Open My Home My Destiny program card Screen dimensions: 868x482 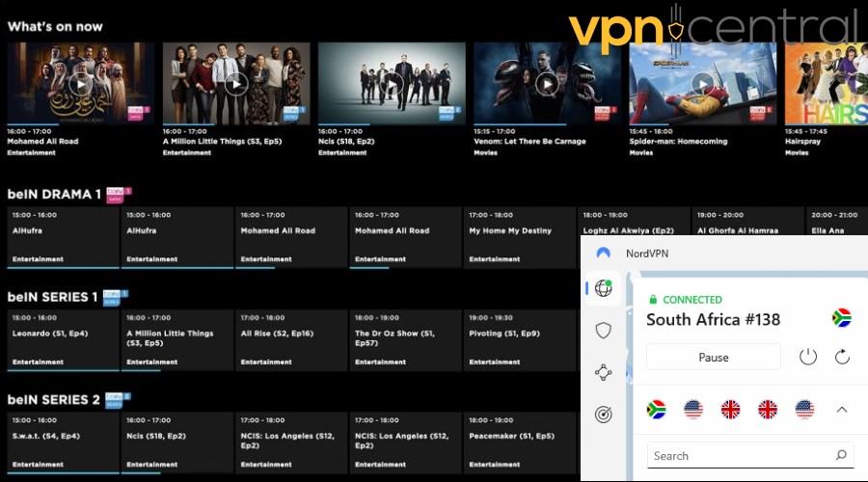519,237
